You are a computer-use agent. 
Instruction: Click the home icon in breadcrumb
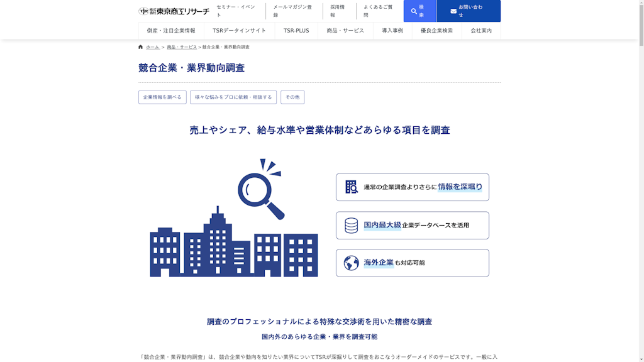point(141,47)
